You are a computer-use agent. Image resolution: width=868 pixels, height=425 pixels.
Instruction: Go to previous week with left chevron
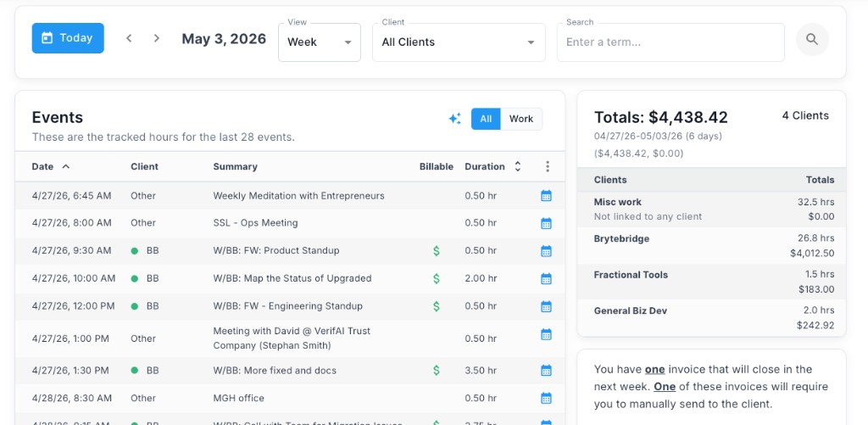[x=129, y=38]
